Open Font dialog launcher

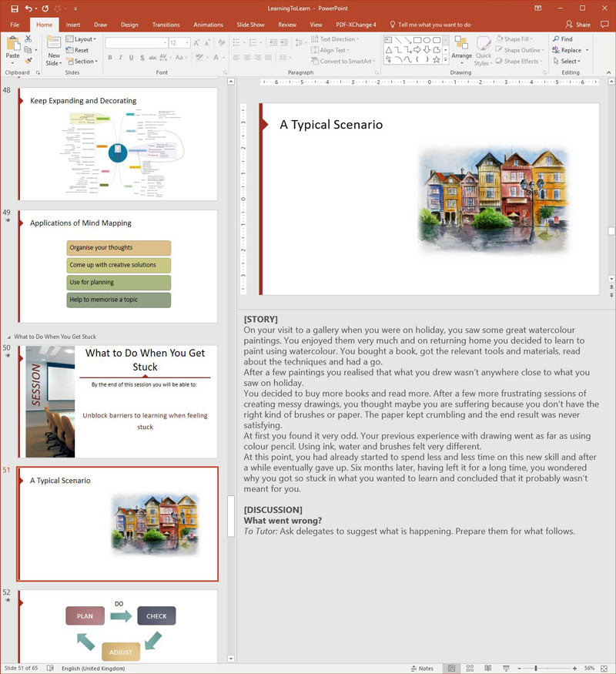point(225,73)
